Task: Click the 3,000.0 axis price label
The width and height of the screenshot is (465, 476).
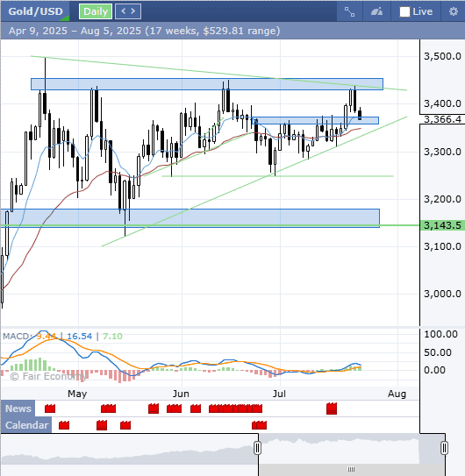Action: pyautogui.click(x=442, y=294)
